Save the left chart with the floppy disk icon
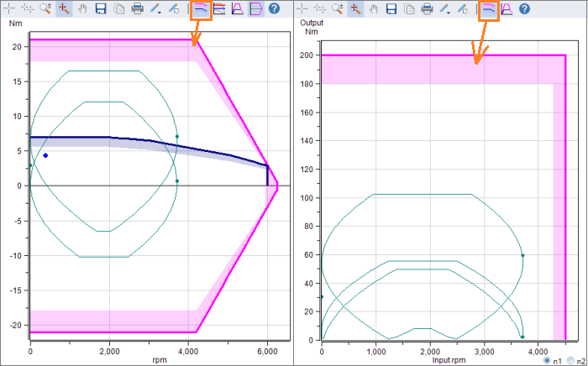Image resolution: width=588 pixels, height=366 pixels. (x=101, y=9)
